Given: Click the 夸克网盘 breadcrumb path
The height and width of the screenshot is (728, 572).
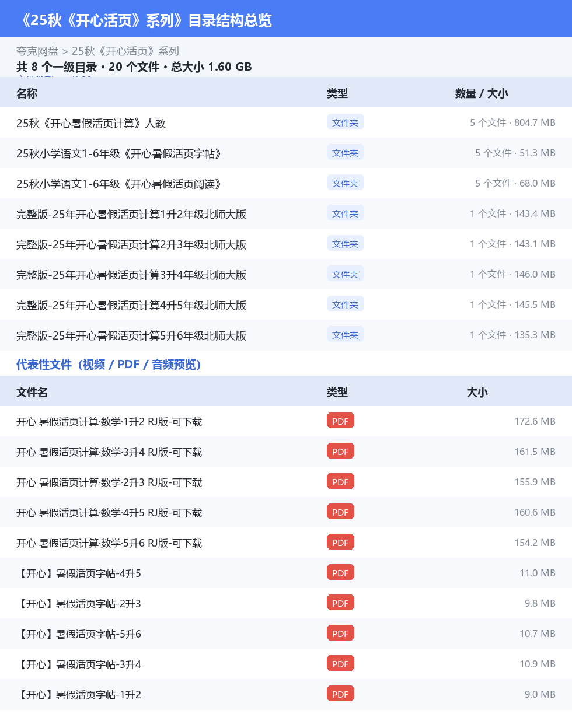Looking at the screenshot, I should [x=37, y=51].
